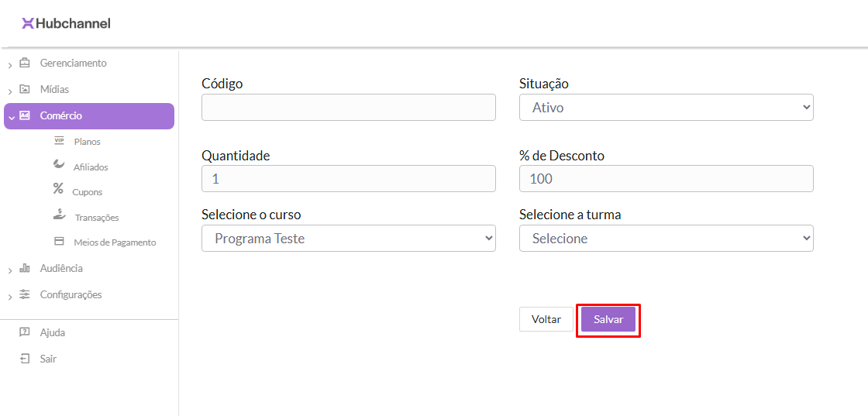Click the Audiência bar chart icon
This screenshot has width=868, height=416.
[x=25, y=268]
